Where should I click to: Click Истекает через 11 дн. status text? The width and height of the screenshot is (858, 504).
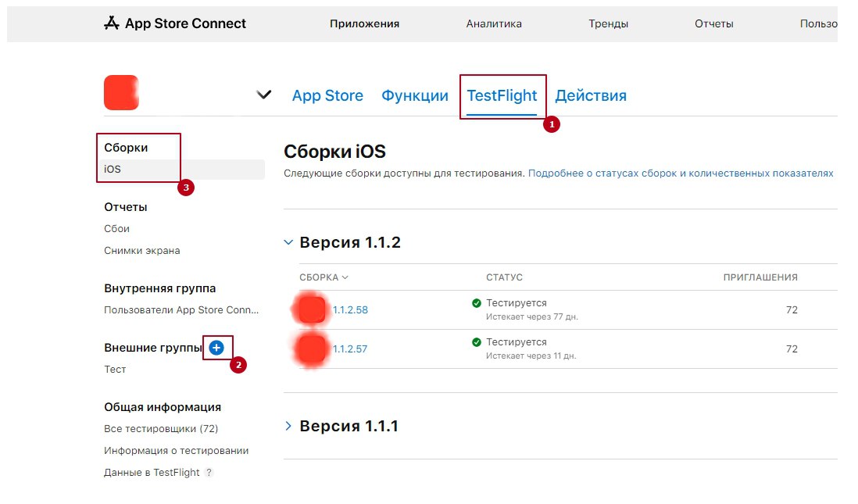531,356
